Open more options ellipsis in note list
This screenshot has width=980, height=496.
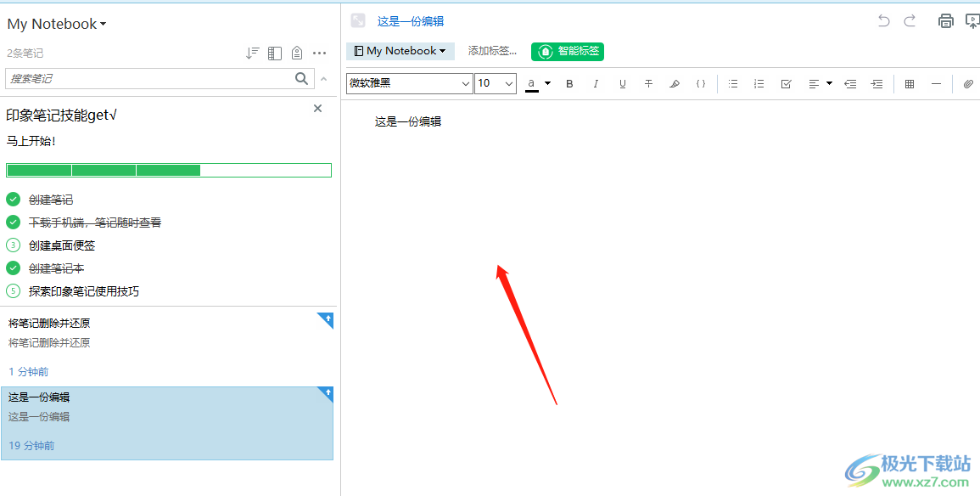pos(319,54)
